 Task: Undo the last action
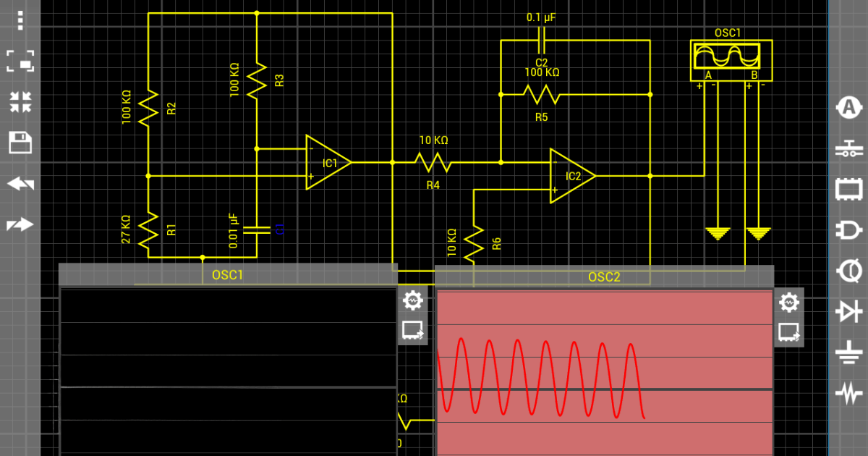[x=20, y=184]
